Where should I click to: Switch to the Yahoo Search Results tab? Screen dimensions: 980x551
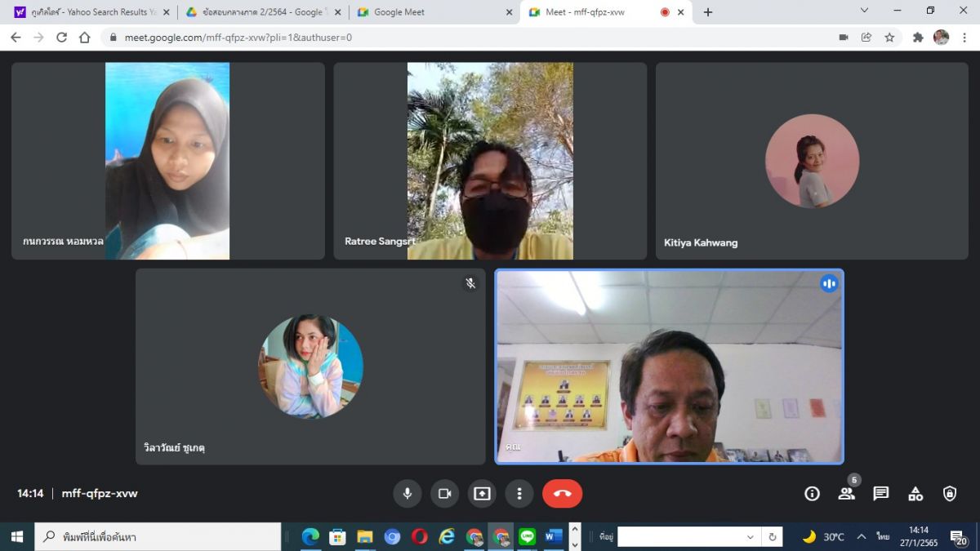[x=91, y=12]
